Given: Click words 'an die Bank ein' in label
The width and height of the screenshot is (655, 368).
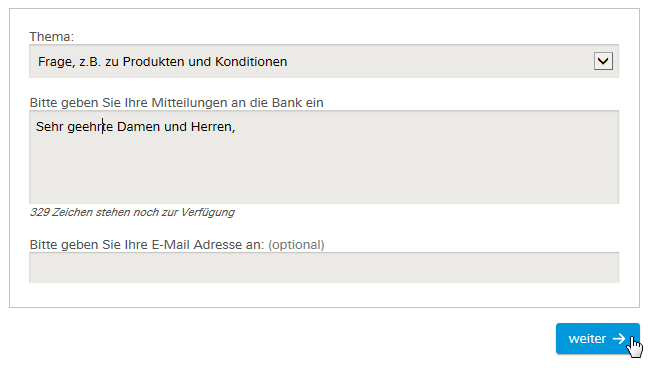Looking at the screenshot, I should coord(277,103).
